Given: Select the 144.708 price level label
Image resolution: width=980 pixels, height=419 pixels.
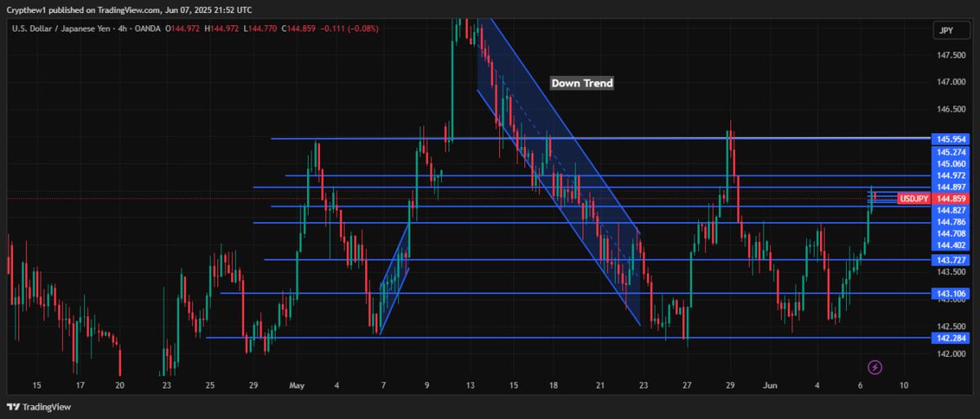Looking at the screenshot, I should (952, 234).
